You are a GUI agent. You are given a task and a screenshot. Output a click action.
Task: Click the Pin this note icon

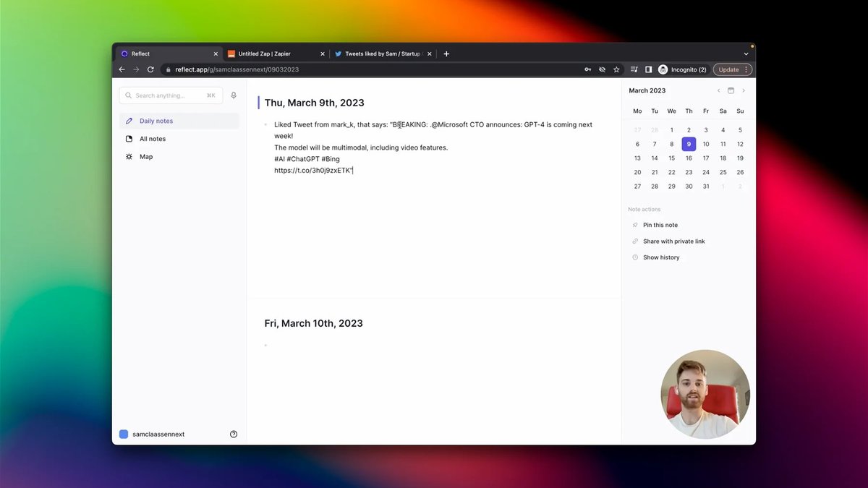click(634, 225)
